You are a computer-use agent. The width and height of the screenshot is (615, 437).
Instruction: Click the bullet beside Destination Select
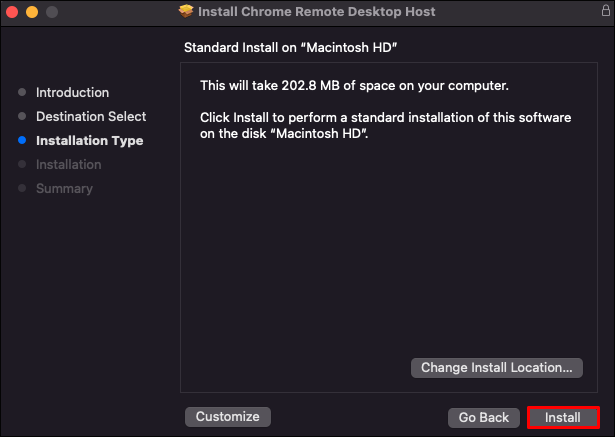tap(22, 117)
